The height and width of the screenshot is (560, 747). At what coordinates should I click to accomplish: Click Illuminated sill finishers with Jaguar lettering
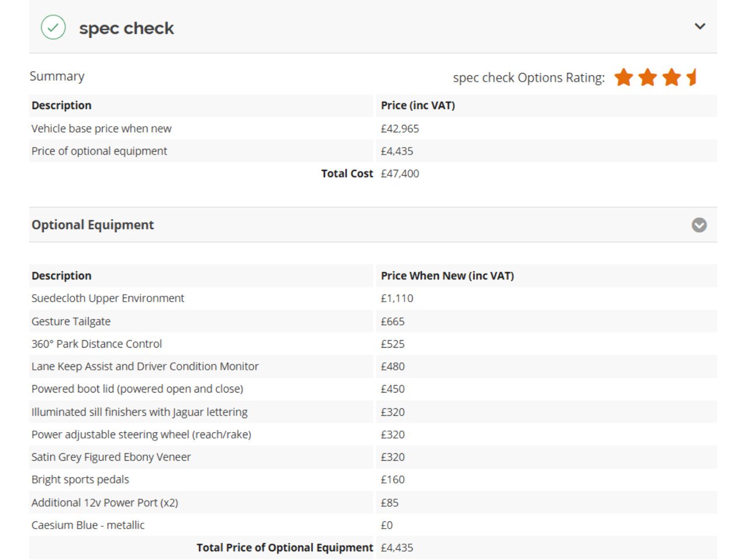139,412
